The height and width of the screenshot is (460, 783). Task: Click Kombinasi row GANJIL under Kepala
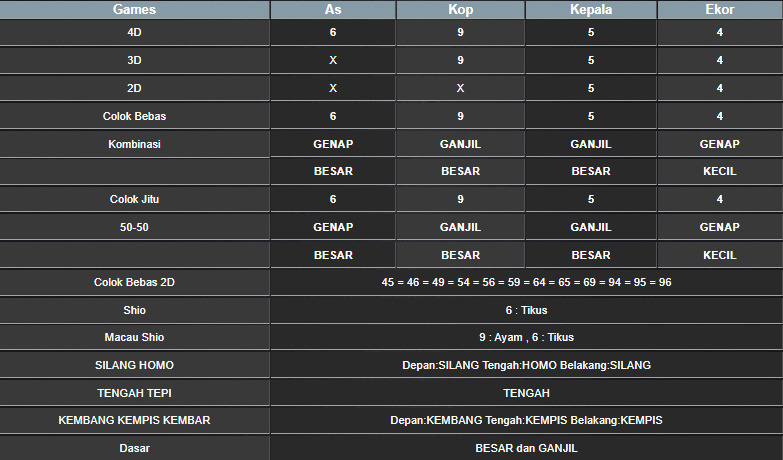pyautogui.click(x=591, y=144)
